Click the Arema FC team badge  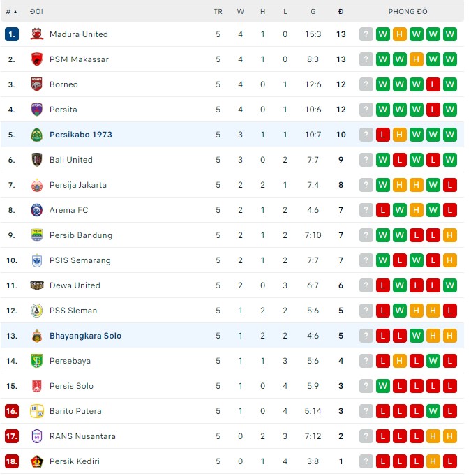(37, 210)
